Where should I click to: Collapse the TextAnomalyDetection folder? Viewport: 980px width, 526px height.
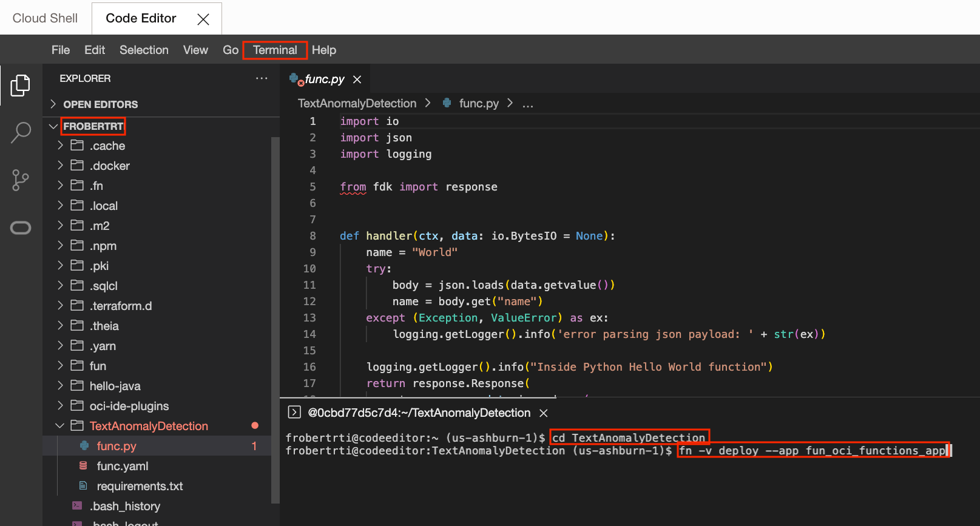pyautogui.click(x=59, y=426)
